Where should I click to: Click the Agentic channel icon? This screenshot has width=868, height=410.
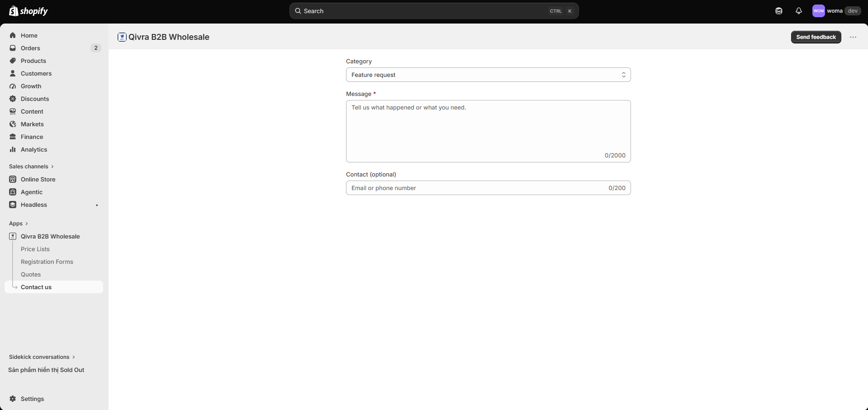point(13,192)
